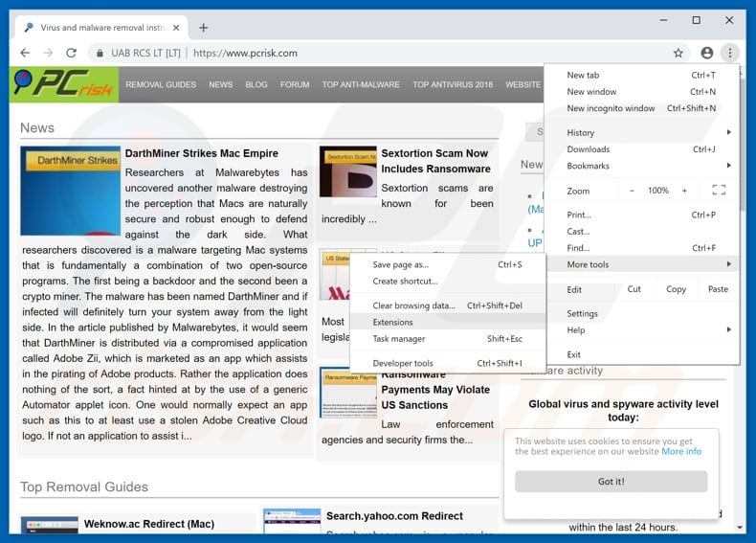
Task: Expand the More tools submenu
Action: pyautogui.click(x=642, y=264)
